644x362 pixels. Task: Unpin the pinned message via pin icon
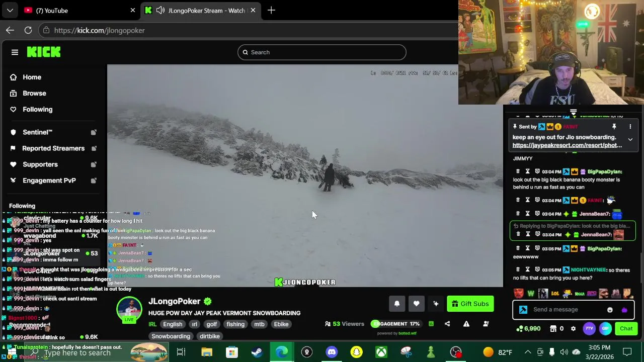(x=614, y=127)
